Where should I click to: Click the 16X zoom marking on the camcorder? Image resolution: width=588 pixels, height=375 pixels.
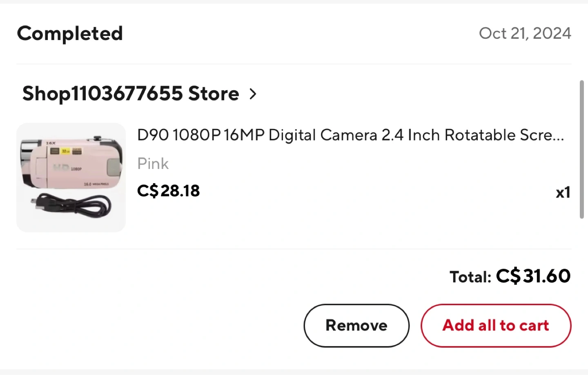coord(51,143)
